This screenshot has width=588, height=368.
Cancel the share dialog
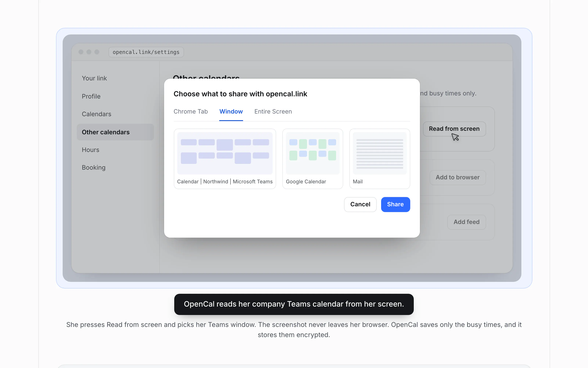click(360, 204)
